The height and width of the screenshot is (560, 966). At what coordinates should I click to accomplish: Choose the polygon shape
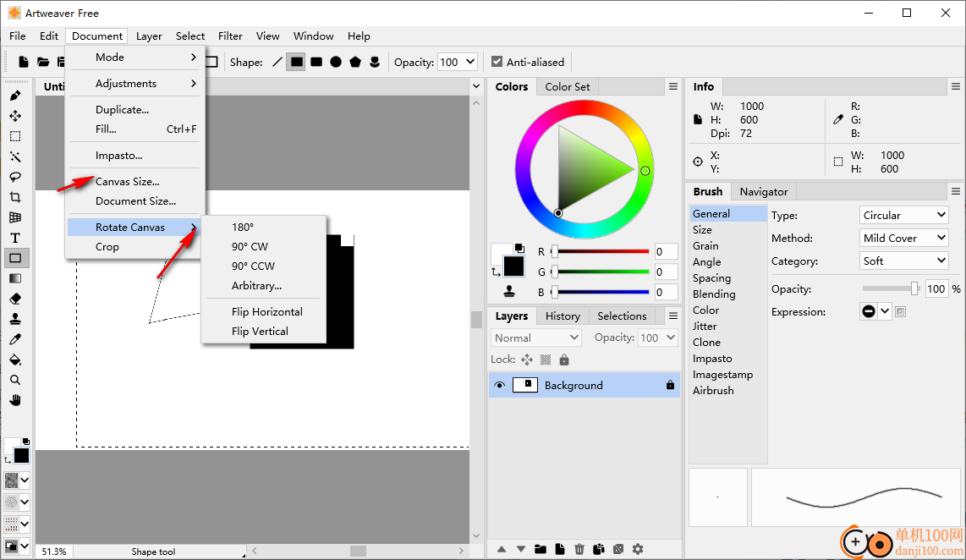355,63
